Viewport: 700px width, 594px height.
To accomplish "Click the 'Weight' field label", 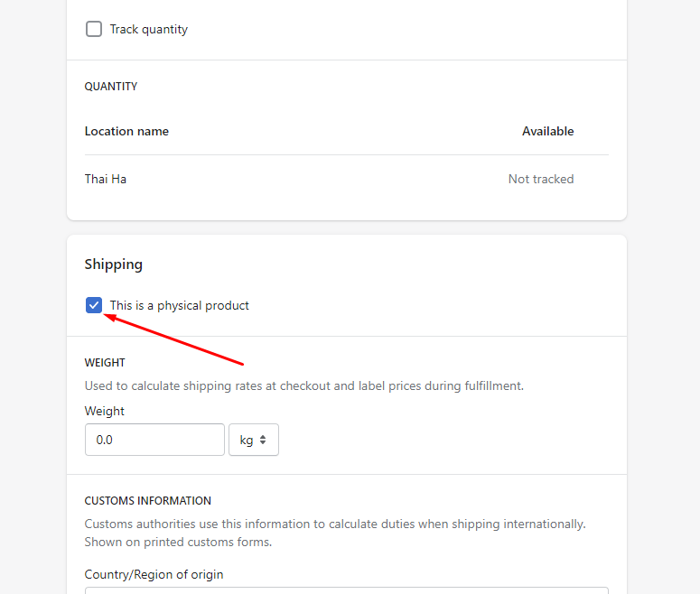I will 105,411.
